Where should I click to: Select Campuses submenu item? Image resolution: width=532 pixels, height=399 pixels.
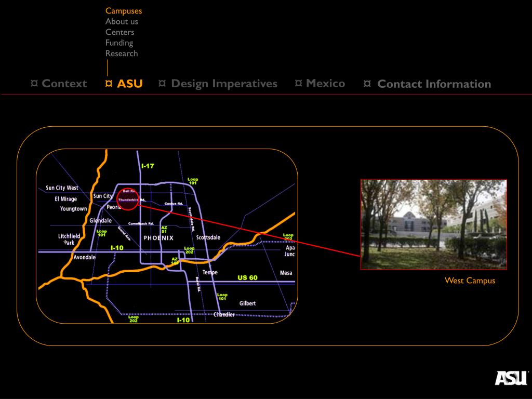(124, 11)
